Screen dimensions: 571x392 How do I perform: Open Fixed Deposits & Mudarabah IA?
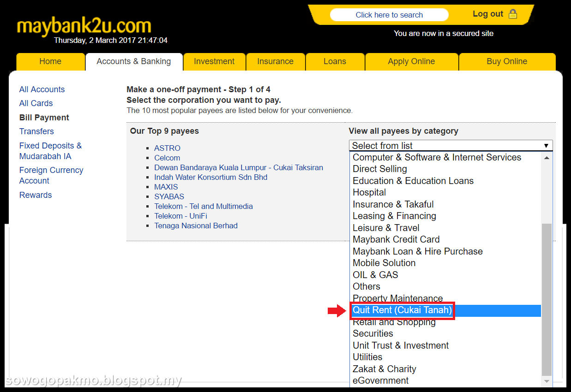[50, 151]
